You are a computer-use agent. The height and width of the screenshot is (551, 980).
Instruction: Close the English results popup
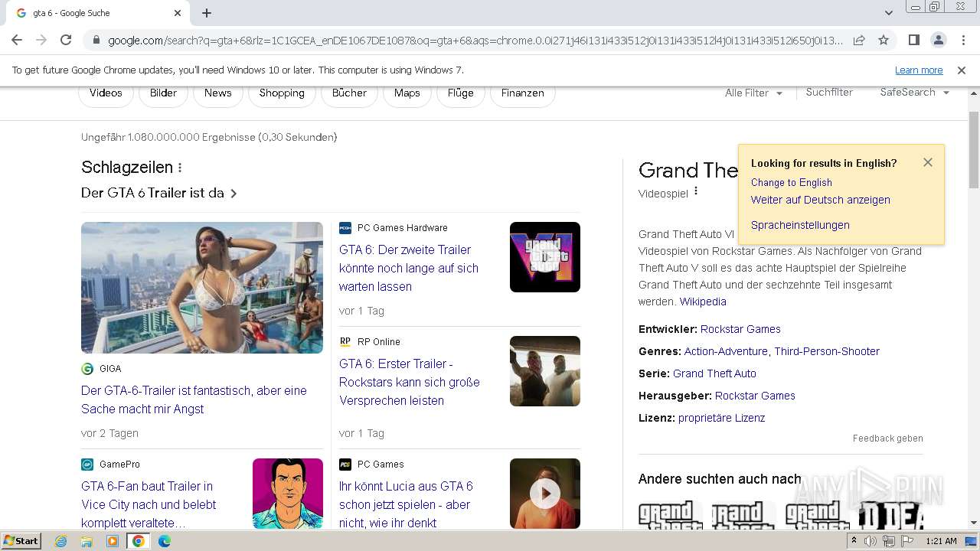pos(928,162)
